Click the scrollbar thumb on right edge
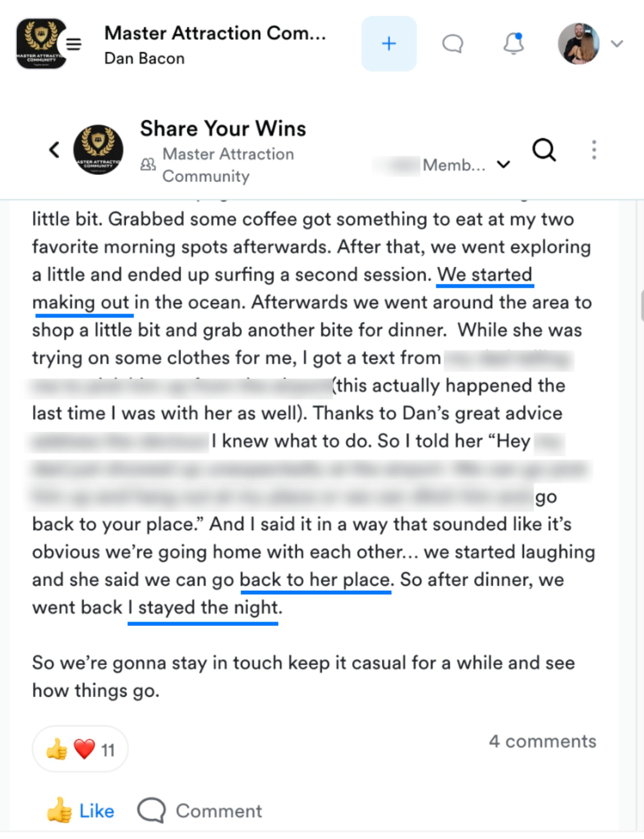 click(x=642, y=306)
